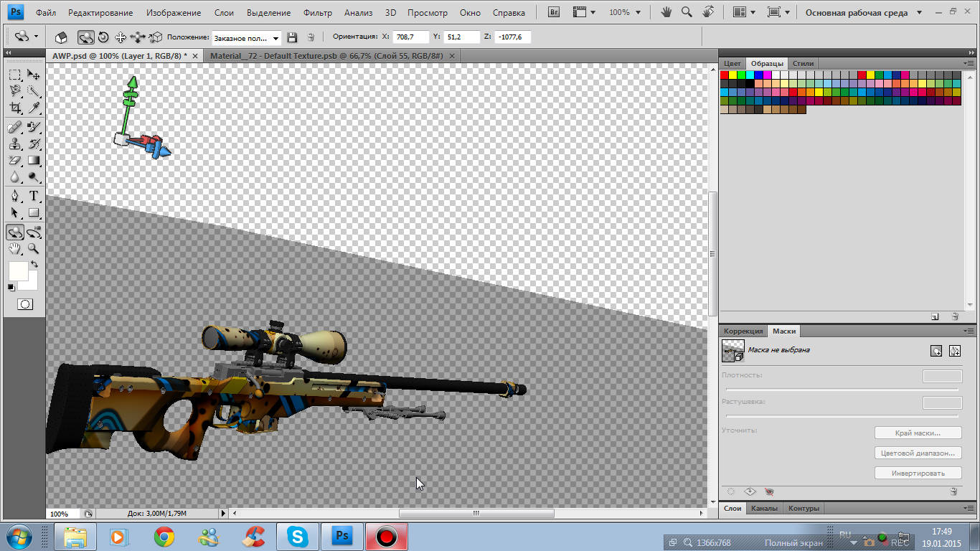Pick the red swatch in Образцы
980x551 pixels.
pos(725,75)
